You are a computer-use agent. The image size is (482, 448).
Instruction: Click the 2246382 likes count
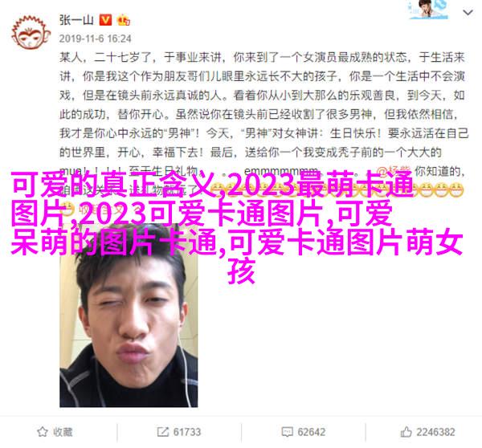click(x=435, y=432)
